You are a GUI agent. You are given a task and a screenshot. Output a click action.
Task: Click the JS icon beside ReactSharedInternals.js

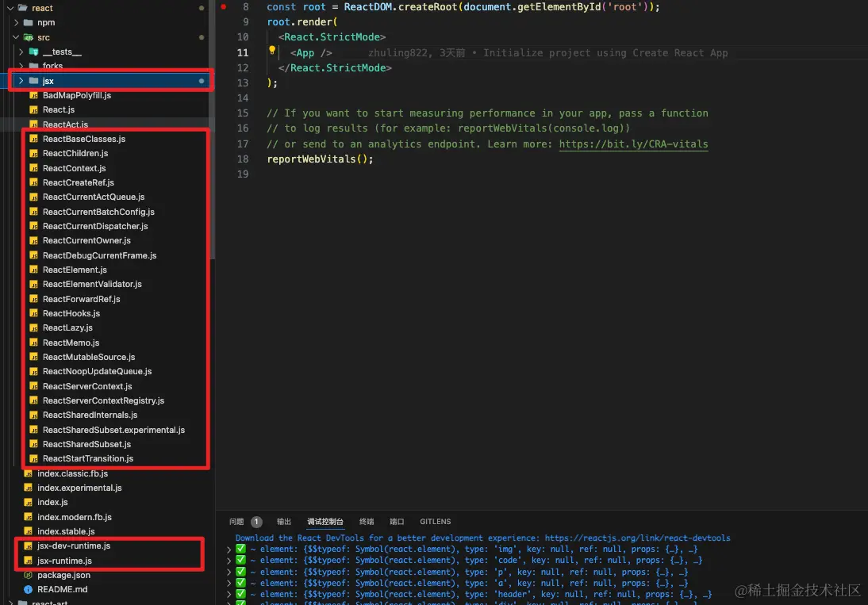click(34, 415)
